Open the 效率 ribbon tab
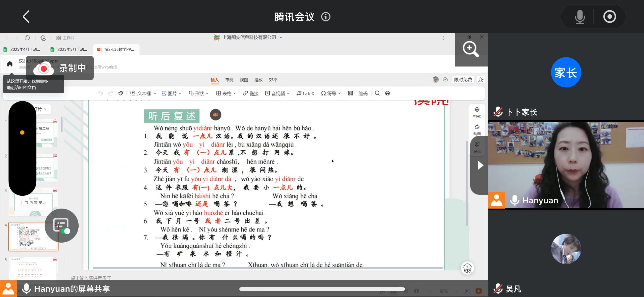 [x=273, y=80]
